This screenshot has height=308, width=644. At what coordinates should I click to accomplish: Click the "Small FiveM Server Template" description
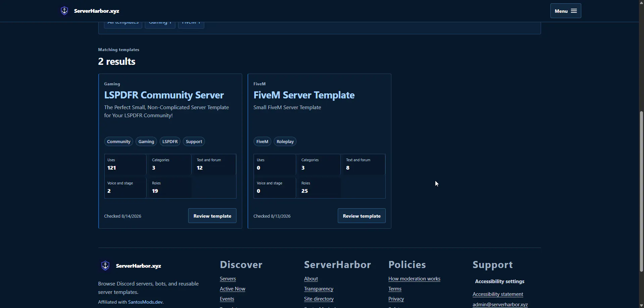[x=287, y=107]
